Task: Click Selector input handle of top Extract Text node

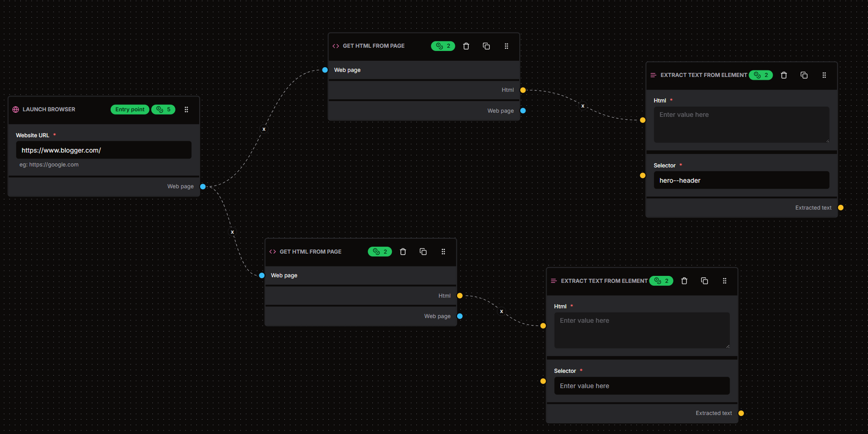Action: (642, 176)
